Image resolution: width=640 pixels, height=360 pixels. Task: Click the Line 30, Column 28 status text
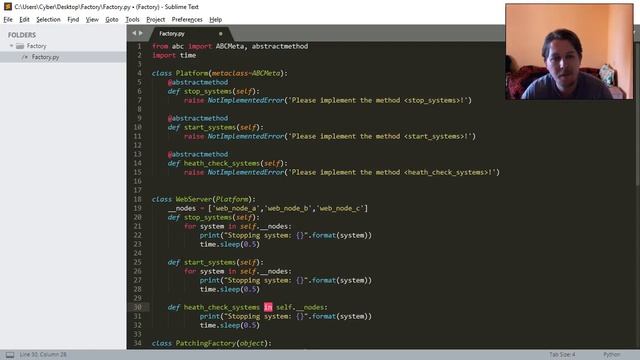tap(43, 355)
